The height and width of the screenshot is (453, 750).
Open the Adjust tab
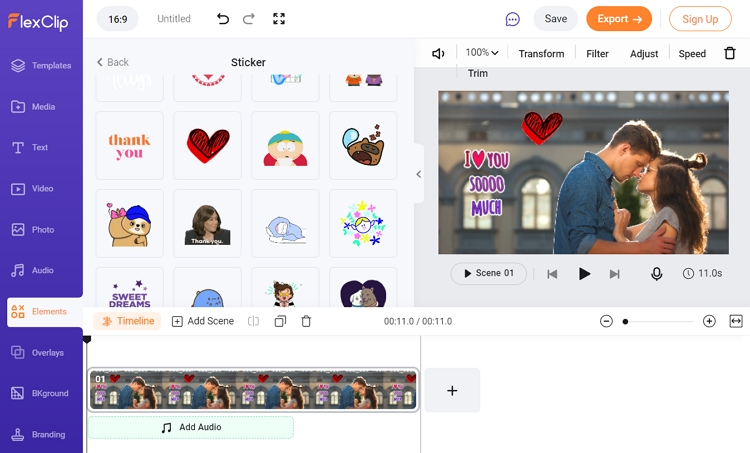click(x=644, y=54)
